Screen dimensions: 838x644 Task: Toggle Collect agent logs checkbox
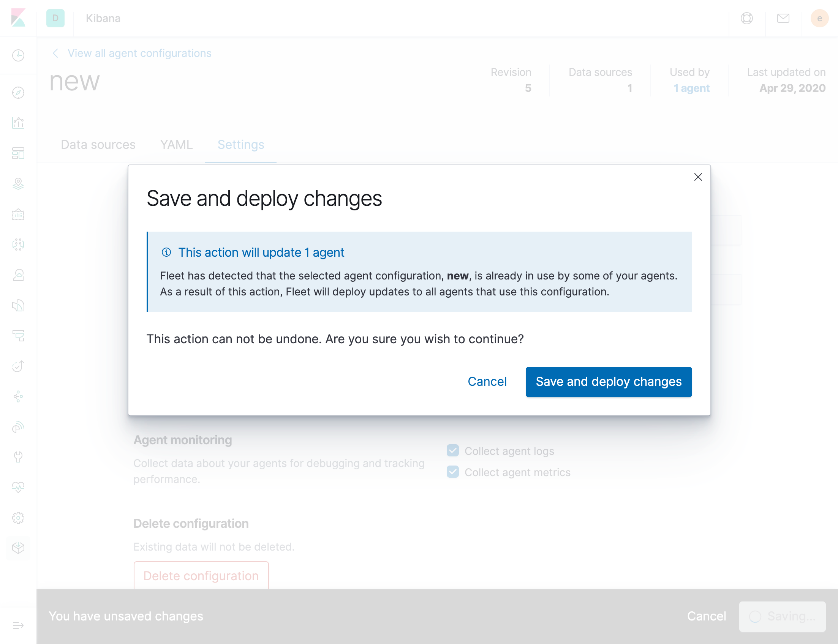pyautogui.click(x=452, y=451)
